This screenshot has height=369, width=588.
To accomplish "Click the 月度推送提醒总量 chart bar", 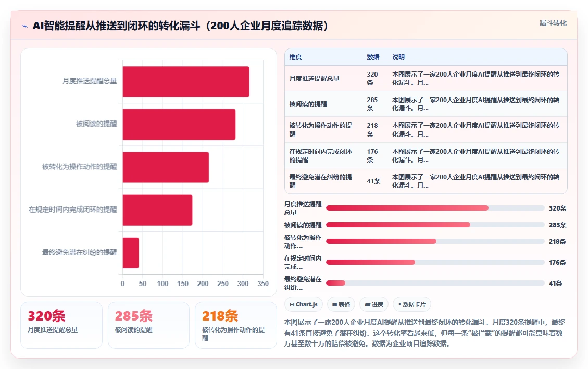I will [186, 81].
